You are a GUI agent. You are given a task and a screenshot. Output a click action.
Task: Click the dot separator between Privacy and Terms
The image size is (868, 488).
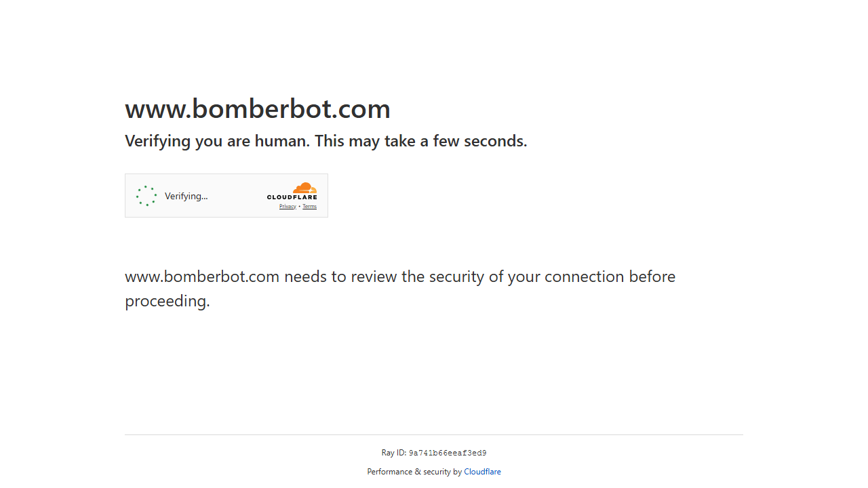point(299,207)
